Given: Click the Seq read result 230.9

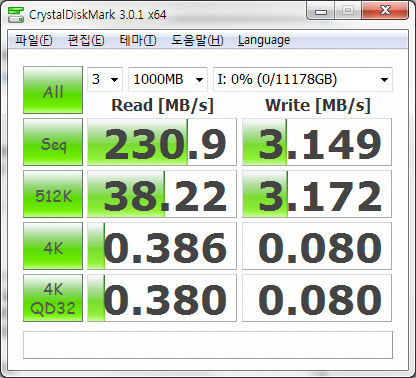Looking at the screenshot, I should click(x=162, y=142).
